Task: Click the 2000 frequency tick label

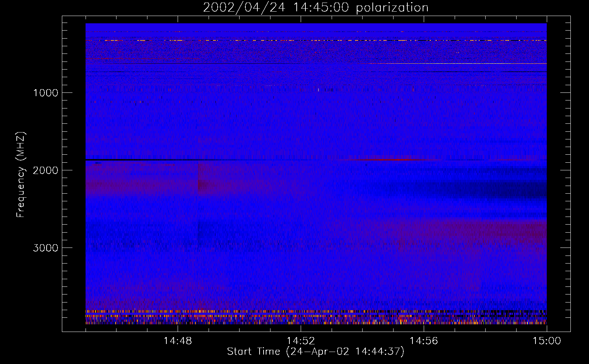Action: (x=46, y=170)
